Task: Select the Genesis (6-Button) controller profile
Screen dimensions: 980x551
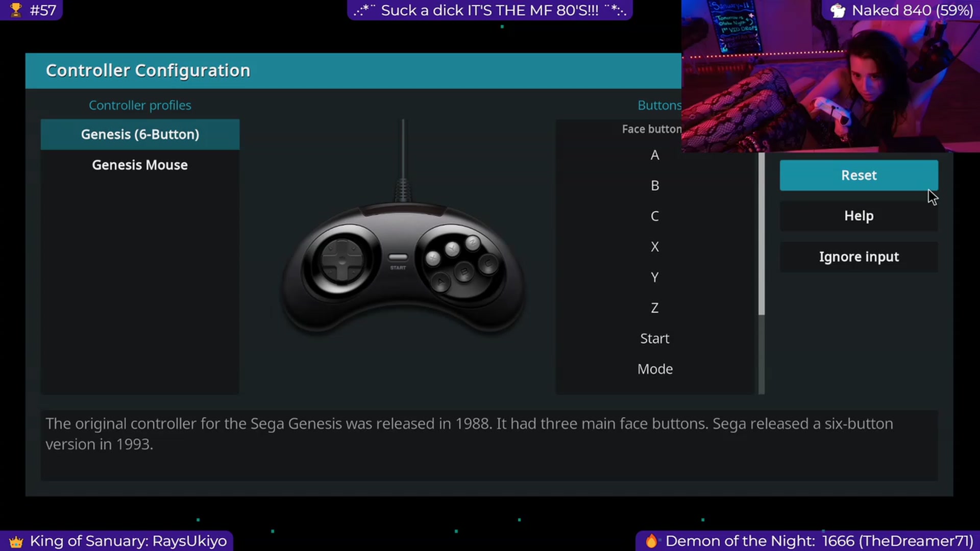Action: [140, 134]
